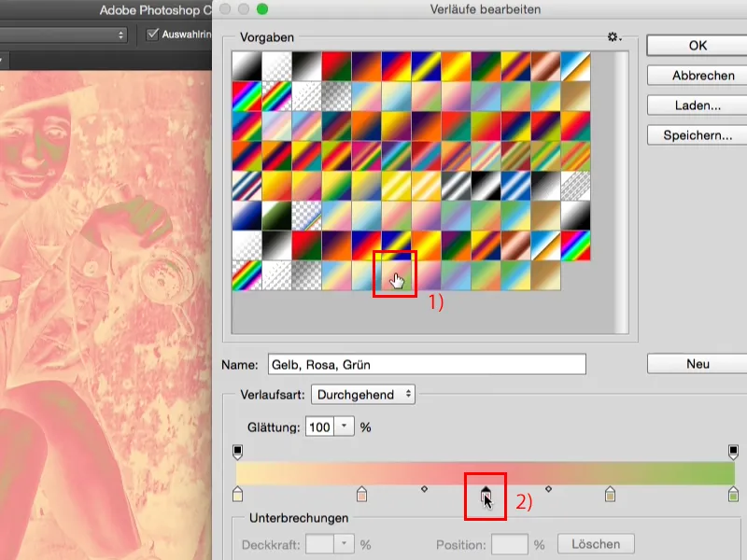The height and width of the screenshot is (560, 747).
Task: Open the presets panel gear menu
Action: 613,36
